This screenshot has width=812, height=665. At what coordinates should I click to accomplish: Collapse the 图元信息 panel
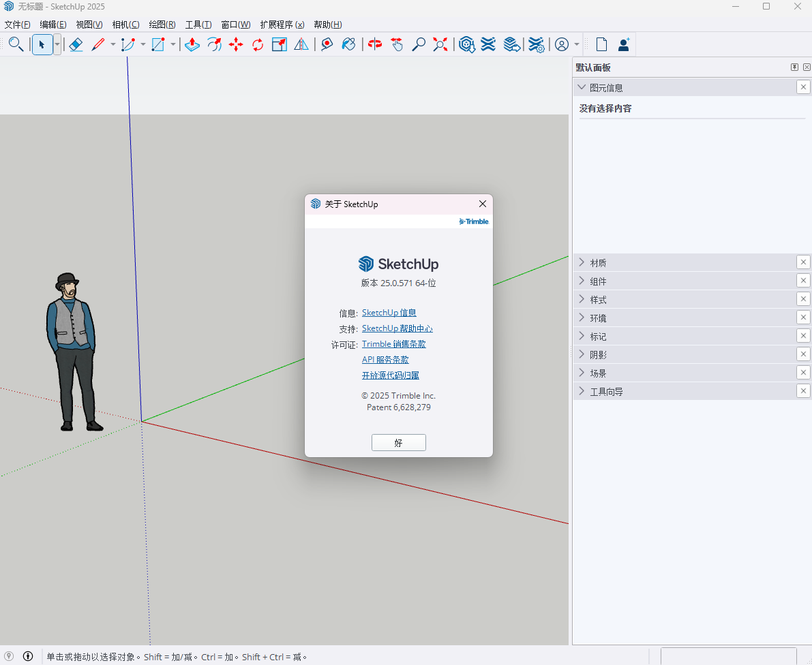(x=582, y=87)
